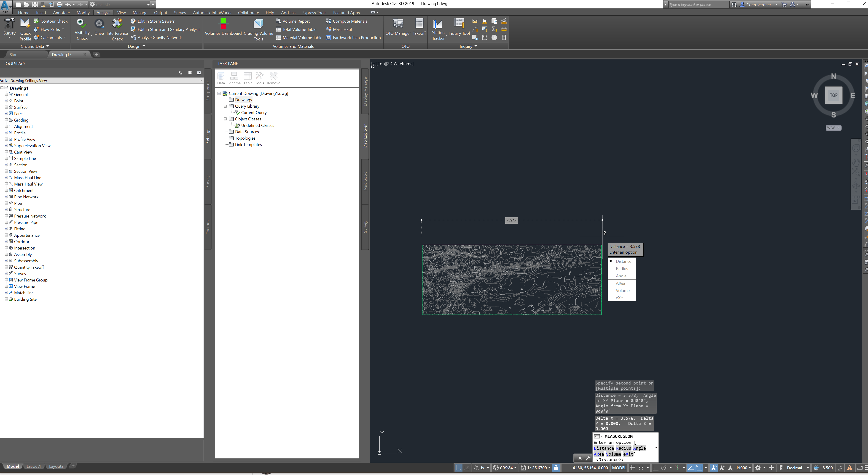
Task: Select the Compute Materials tool
Action: pos(349,21)
